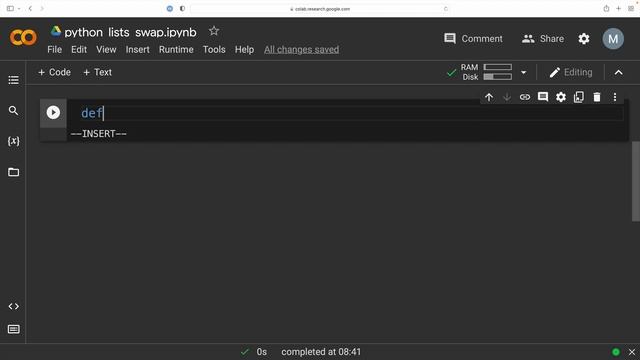Screen dimensions: 640x360
Task: Open the View menu
Action: coord(106,49)
